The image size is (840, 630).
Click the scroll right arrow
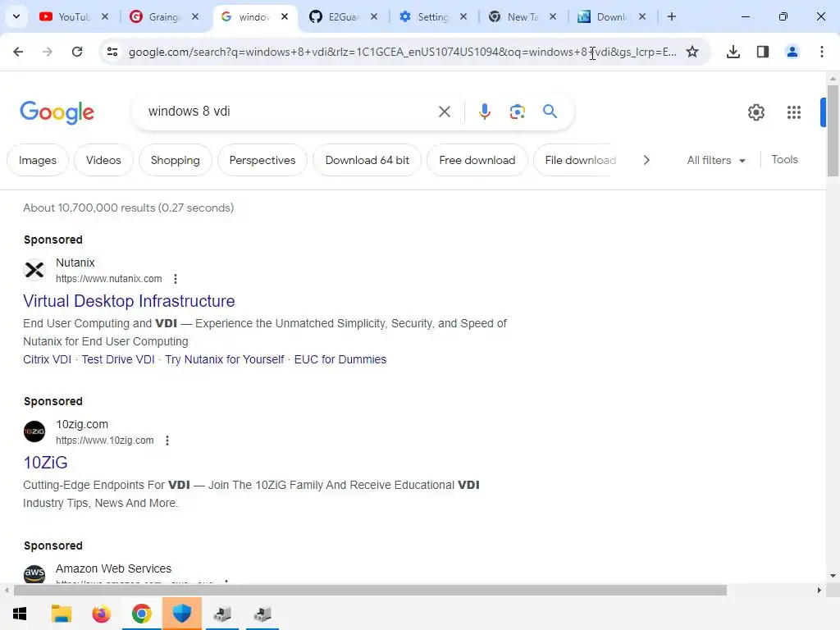coord(819,591)
